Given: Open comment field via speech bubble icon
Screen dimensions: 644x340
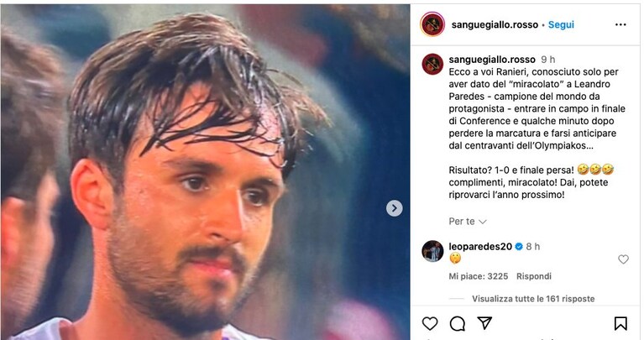Looking at the screenshot, I should [457, 323].
